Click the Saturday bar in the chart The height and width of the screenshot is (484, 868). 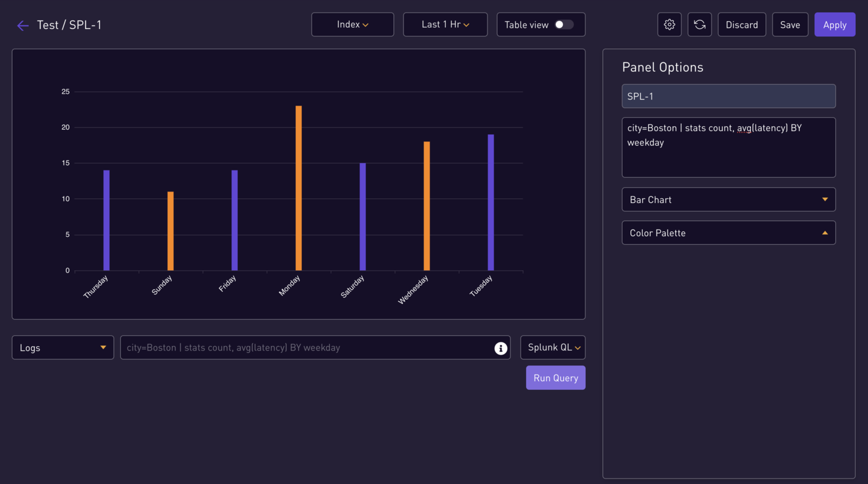(362, 217)
